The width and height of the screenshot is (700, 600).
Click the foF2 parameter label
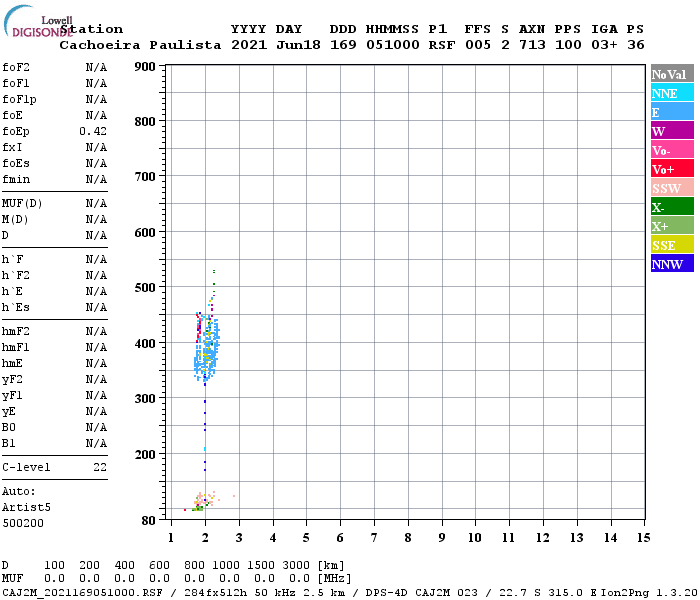(16, 67)
